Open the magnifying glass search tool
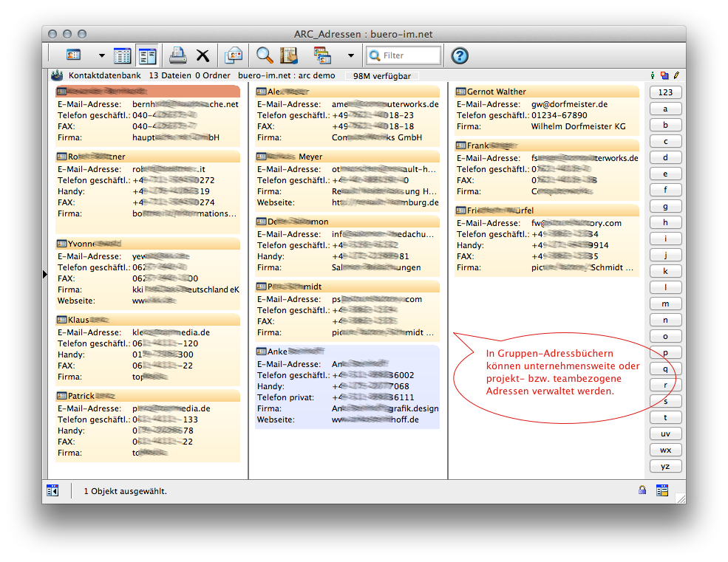The height and width of the screenshot is (562, 728). [264, 55]
